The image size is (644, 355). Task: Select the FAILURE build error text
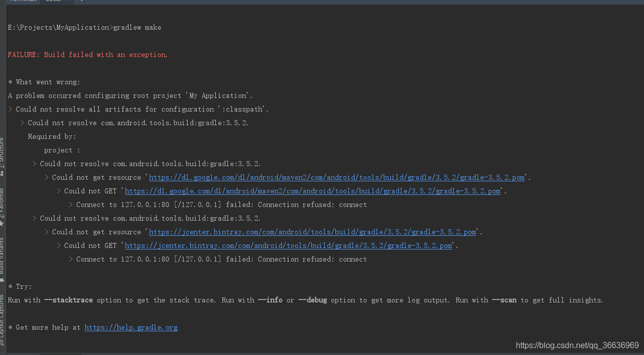[x=87, y=54]
